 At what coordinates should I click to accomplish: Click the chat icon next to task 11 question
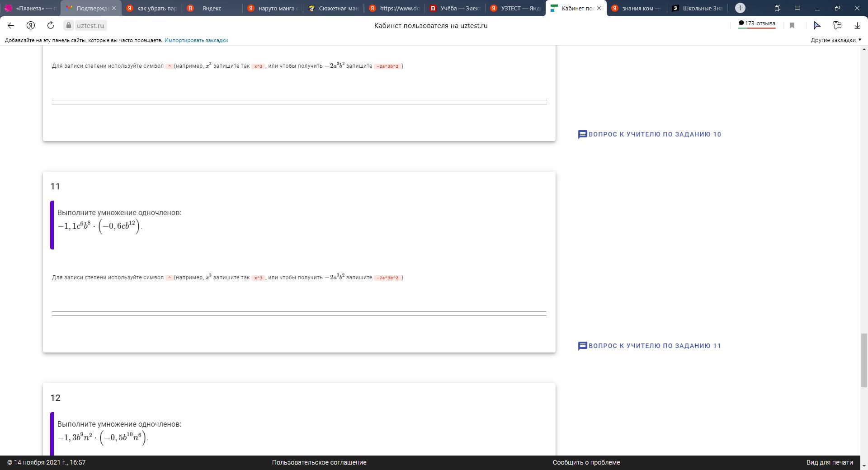(583, 346)
